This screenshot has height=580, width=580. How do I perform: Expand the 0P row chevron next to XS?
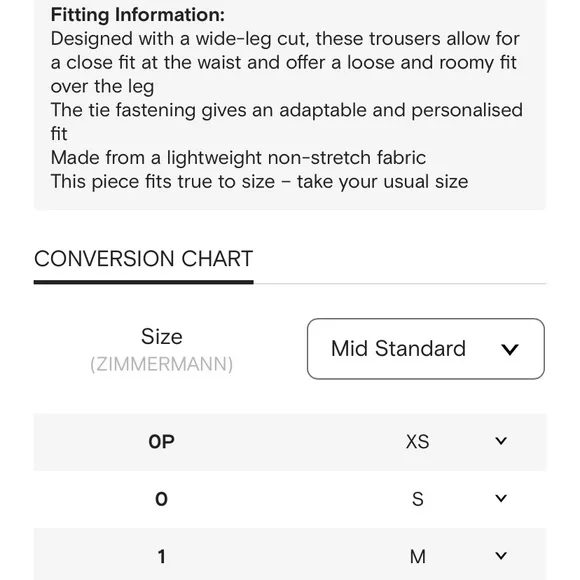tap(501, 441)
